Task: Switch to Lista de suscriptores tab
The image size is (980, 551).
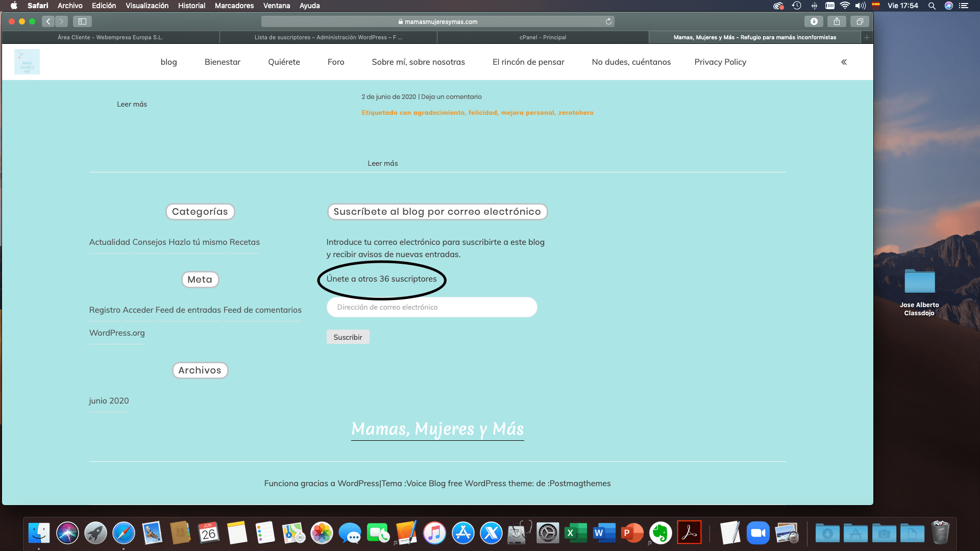Action: [x=328, y=37]
